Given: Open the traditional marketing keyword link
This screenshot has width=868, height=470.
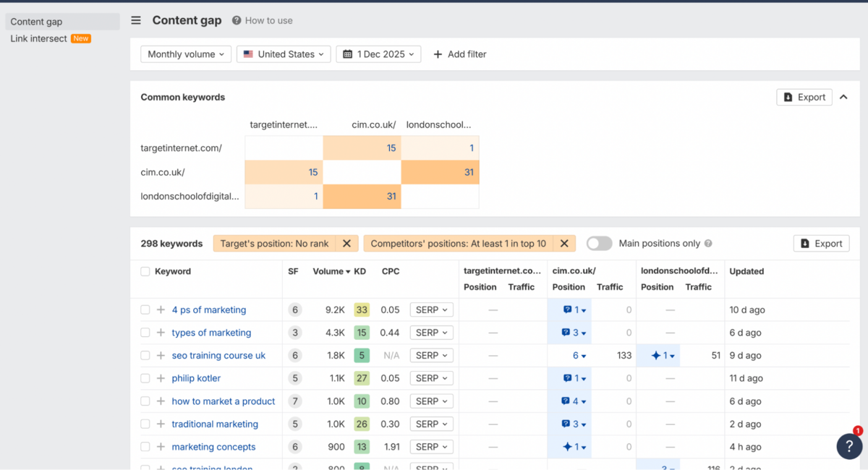Looking at the screenshot, I should click(x=215, y=424).
